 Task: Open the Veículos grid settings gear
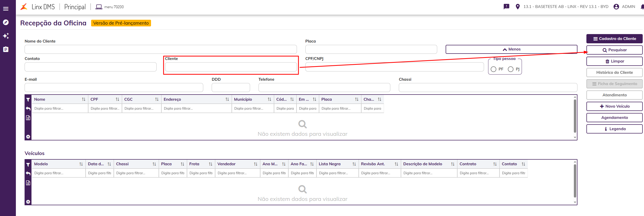pos(28,202)
